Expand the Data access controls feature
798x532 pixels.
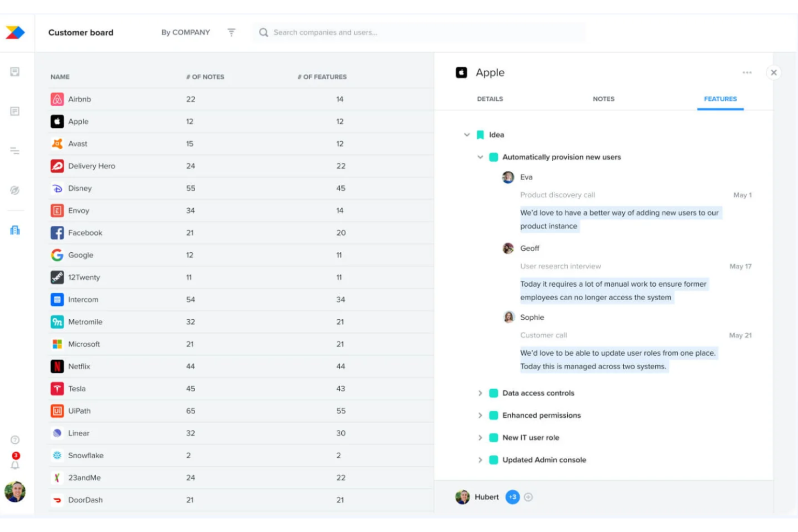point(480,393)
